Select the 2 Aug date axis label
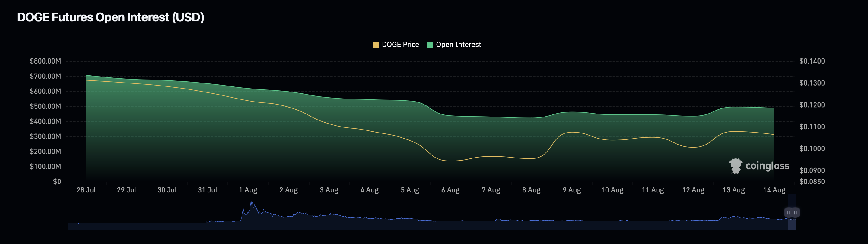Image resolution: width=868 pixels, height=244 pixels. point(288,190)
